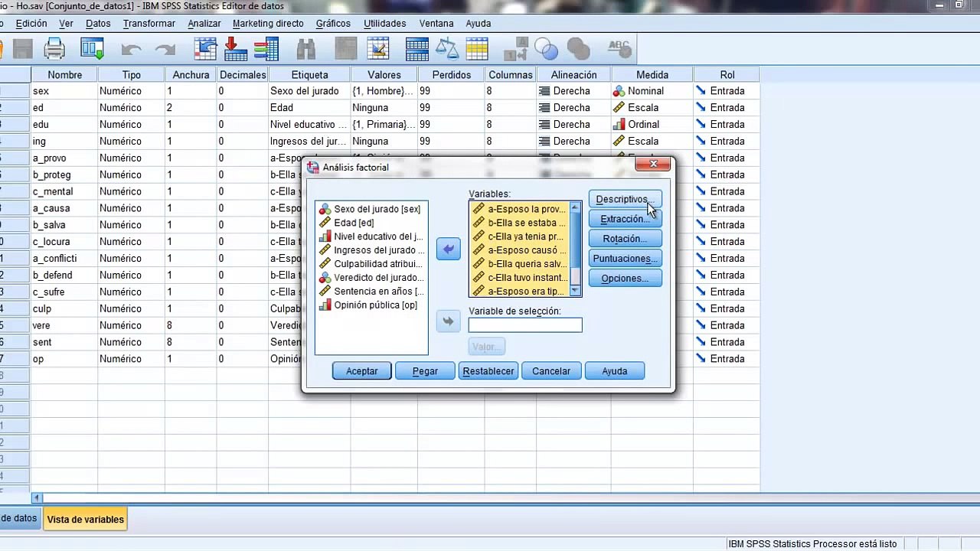Click the grayed arrow beside Variable de selección
This screenshot has width=980, height=551.
tap(449, 321)
